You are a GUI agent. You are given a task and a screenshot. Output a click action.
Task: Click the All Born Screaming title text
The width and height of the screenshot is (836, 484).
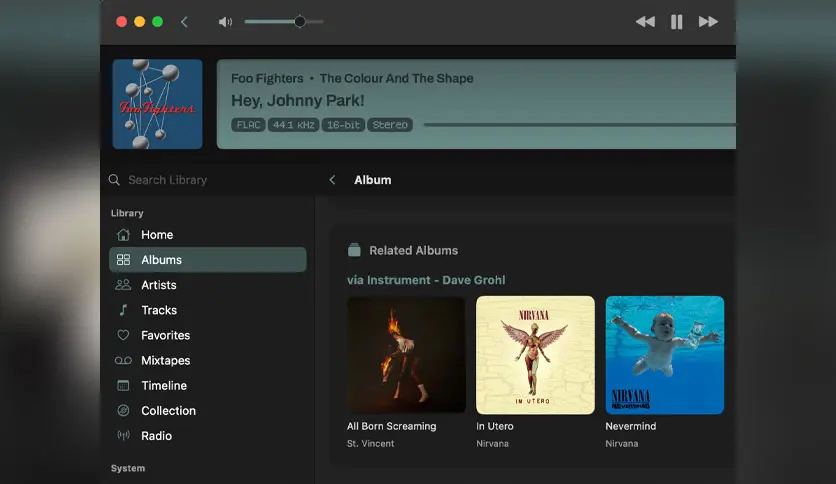[x=391, y=426]
